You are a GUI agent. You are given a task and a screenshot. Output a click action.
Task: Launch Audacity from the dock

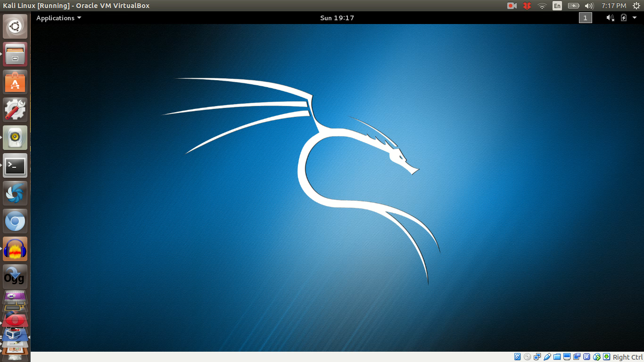(x=15, y=249)
